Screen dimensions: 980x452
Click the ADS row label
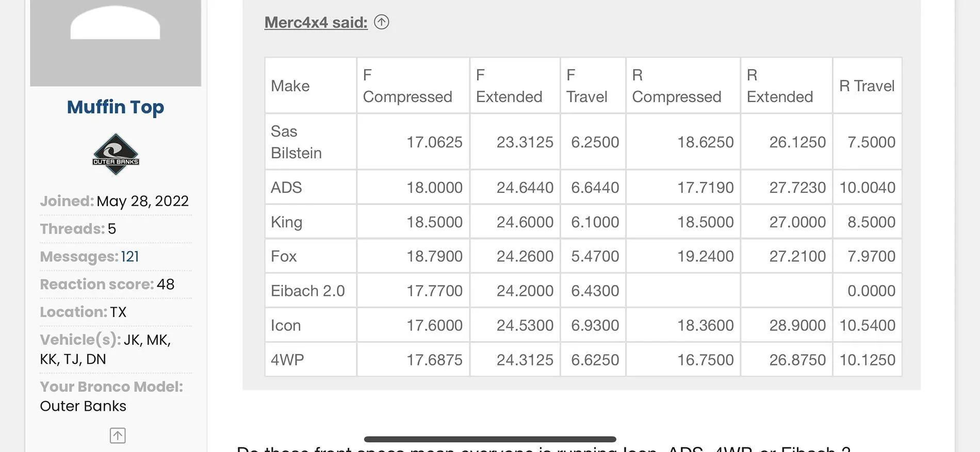pos(311,187)
